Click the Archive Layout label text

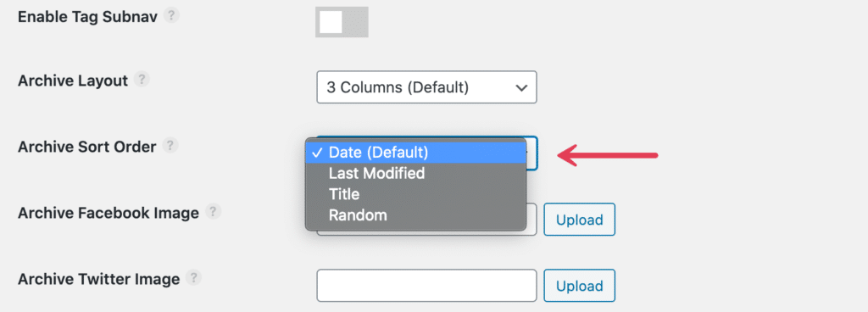point(73,81)
